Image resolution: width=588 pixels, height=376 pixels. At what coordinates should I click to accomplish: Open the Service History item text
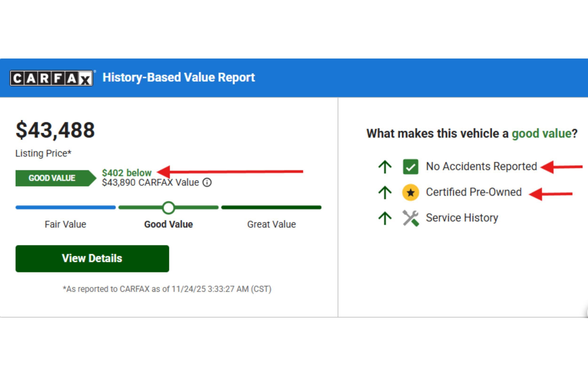tap(462, 218)
